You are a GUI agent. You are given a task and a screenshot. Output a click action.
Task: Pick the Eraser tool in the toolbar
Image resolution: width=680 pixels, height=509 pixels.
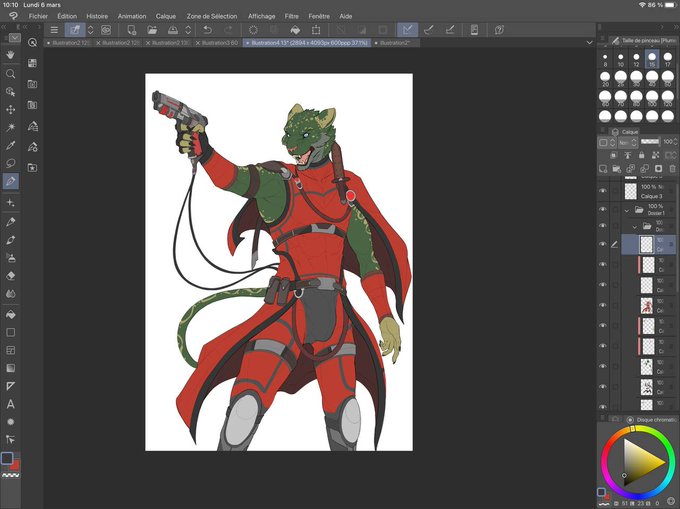[11, 275]
